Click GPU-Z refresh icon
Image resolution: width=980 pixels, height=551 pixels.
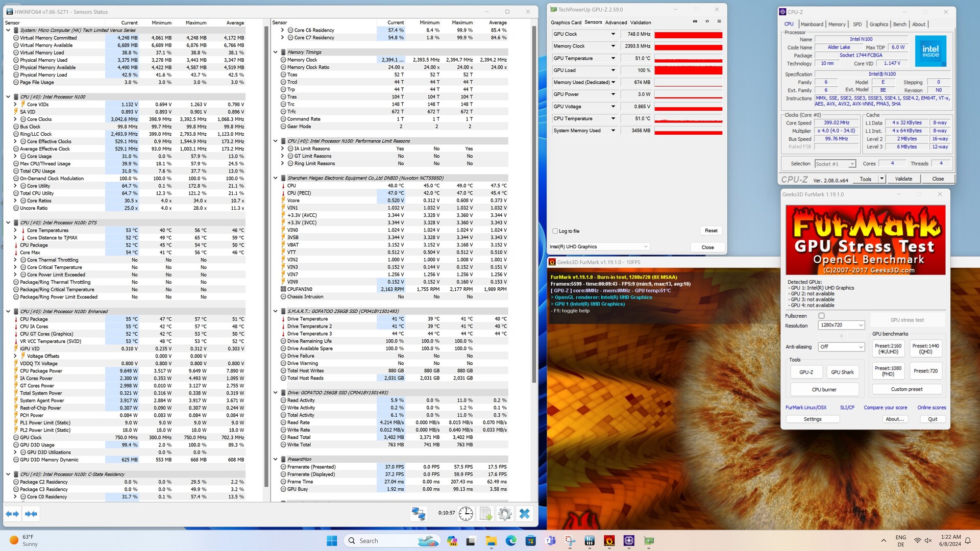point(707,21)
